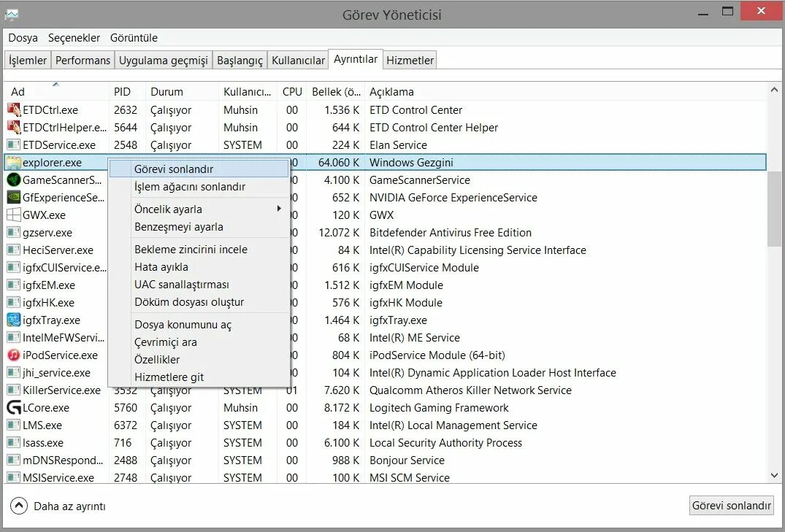Click the LCore.exe Logitech icon
Screen dimensions: 785x532
tap(14, 407)
